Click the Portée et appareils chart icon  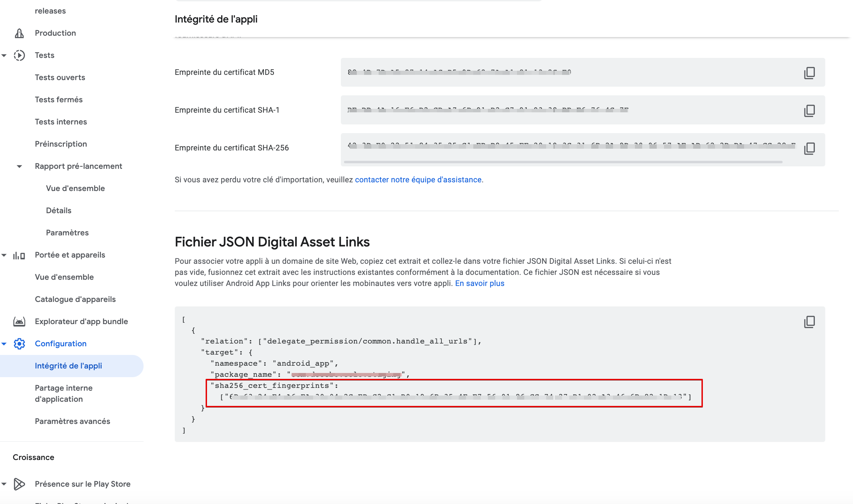coord(19,255)
